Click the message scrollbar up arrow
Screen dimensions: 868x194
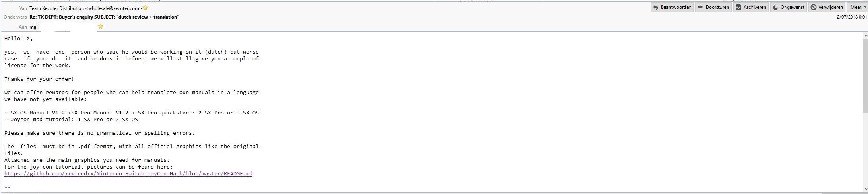coord(865,36)
